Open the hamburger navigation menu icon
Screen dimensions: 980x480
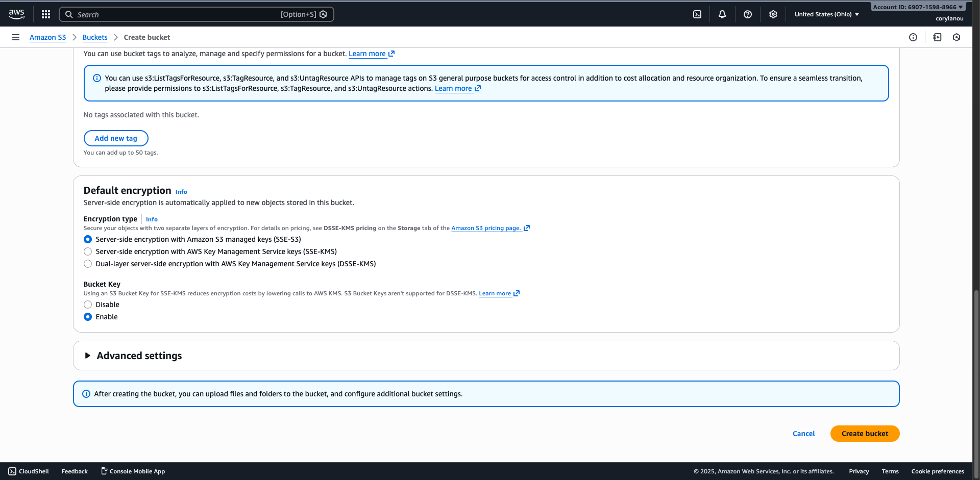pos(15,37)
